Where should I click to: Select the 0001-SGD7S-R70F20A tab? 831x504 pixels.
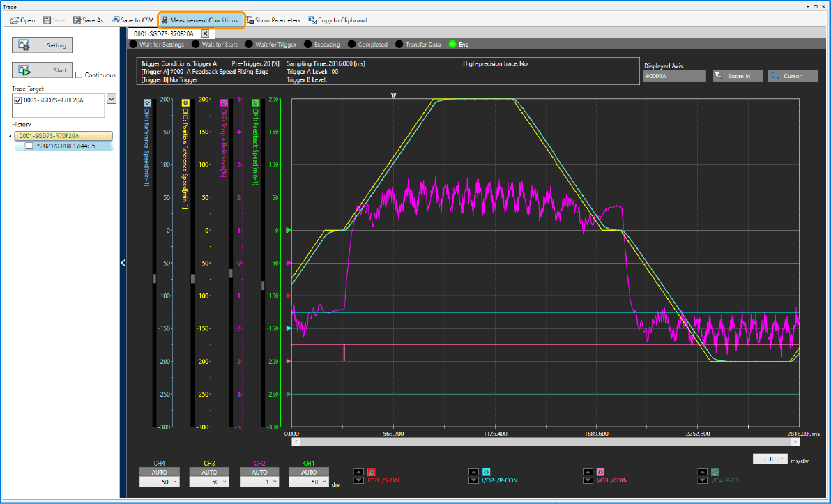(x=164, y=33)
